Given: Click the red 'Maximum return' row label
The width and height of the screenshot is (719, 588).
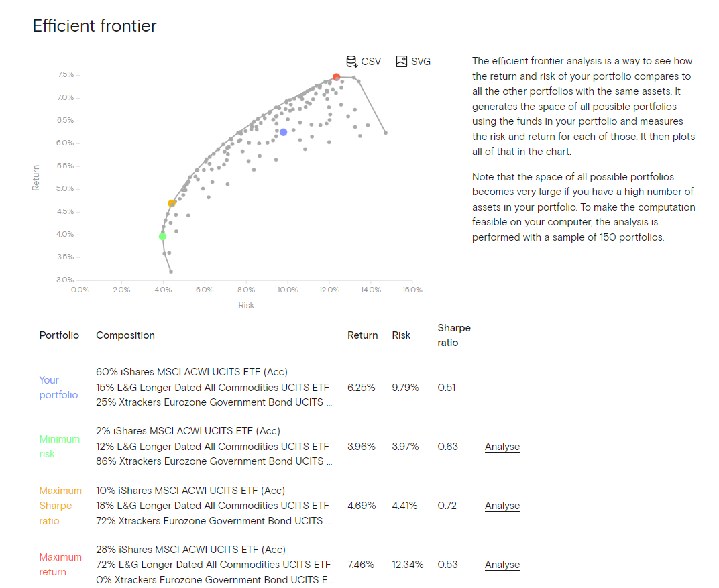Looking at the screenshot, I should (60, 565).
